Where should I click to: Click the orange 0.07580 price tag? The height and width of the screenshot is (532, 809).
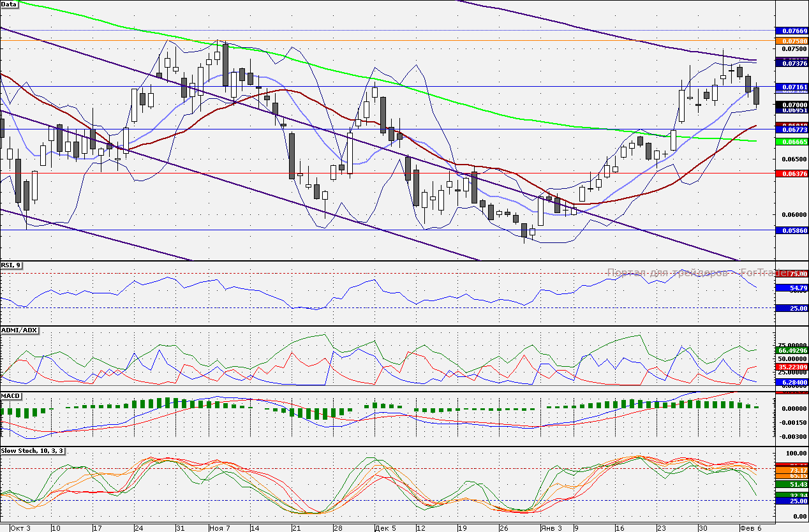[791, 40]
